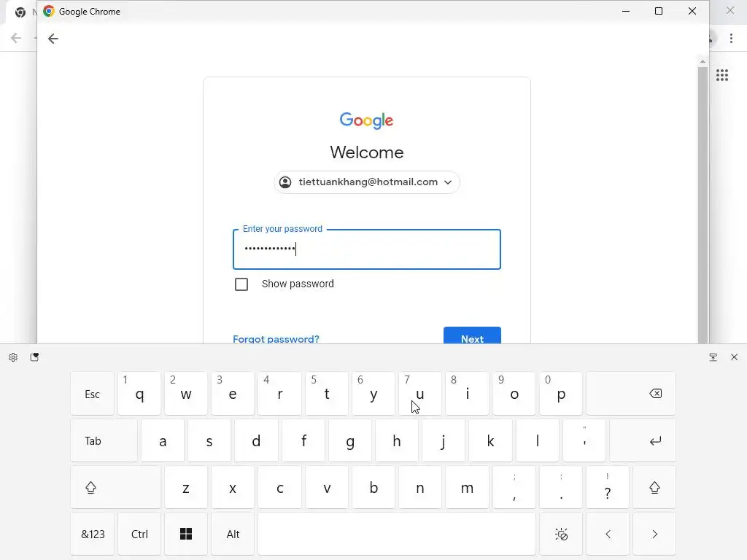Tap the v key

(x=326, y=487)
